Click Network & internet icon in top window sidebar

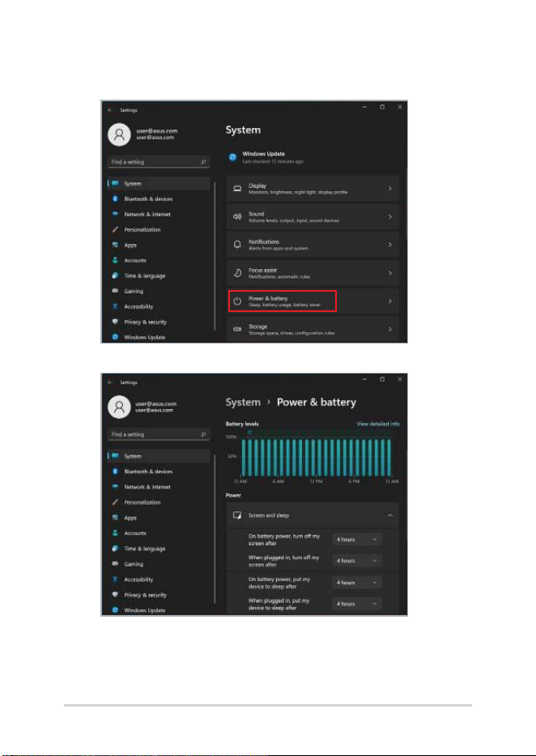(x=115, y=214)
